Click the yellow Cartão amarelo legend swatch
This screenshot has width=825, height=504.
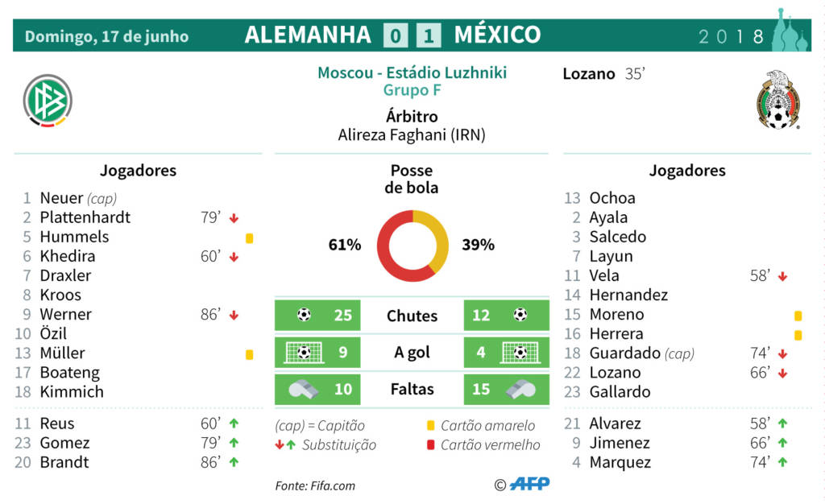(x=431, y=426)
